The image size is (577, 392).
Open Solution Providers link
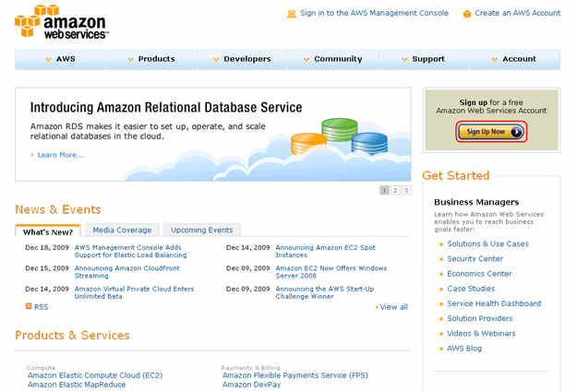click(x=480, y=318)
